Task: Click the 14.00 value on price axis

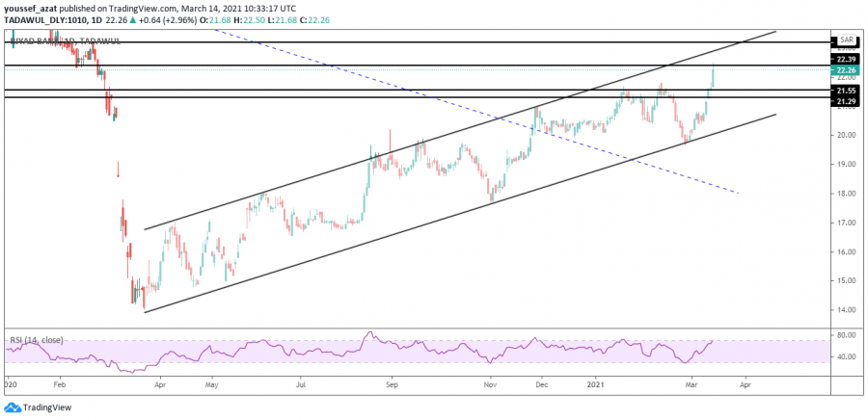Action: 846,310
